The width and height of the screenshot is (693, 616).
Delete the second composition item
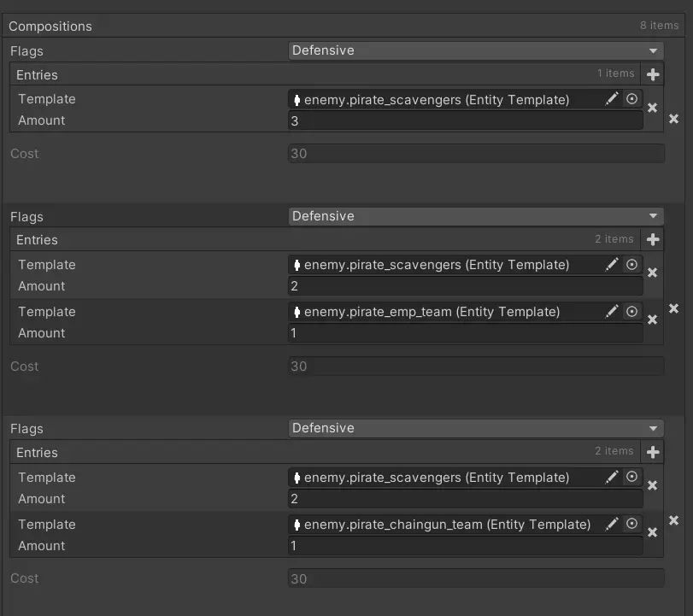click(x=673, y=308)
